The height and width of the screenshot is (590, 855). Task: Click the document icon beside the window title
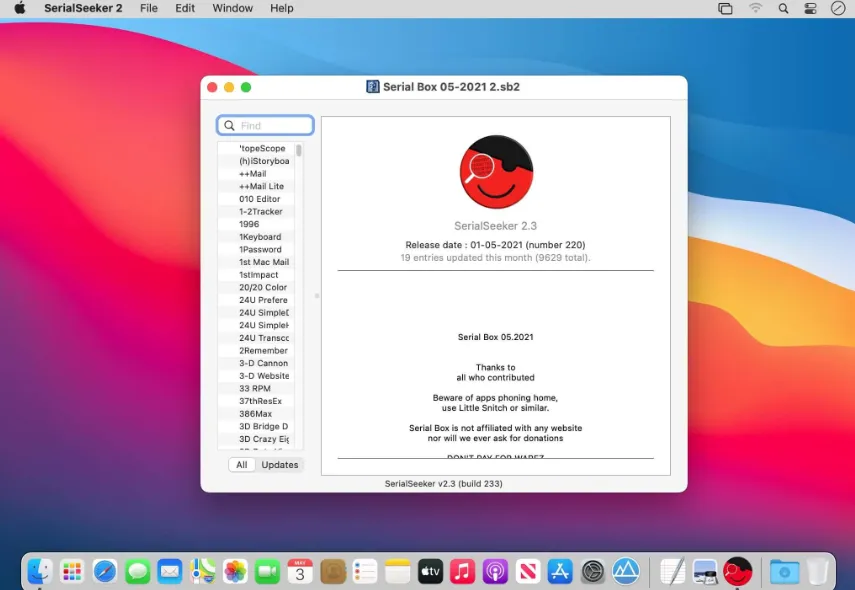coord(372,87)
